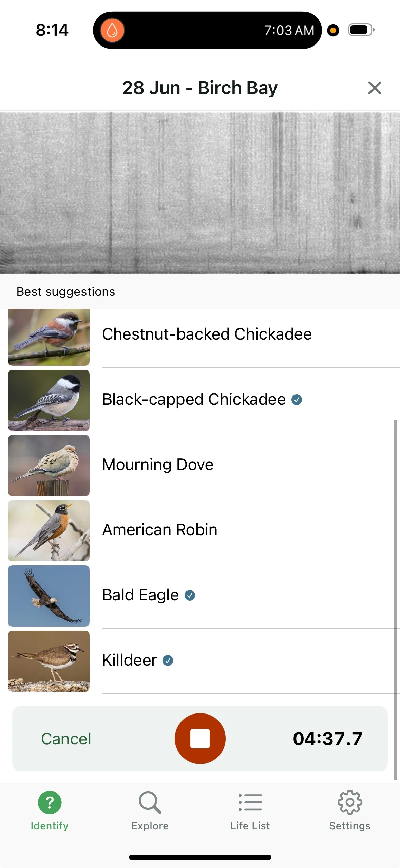The width and height of the screenshot is (400, 868).
Task: View the American Robin photo thumbnail
Action: 49,530
